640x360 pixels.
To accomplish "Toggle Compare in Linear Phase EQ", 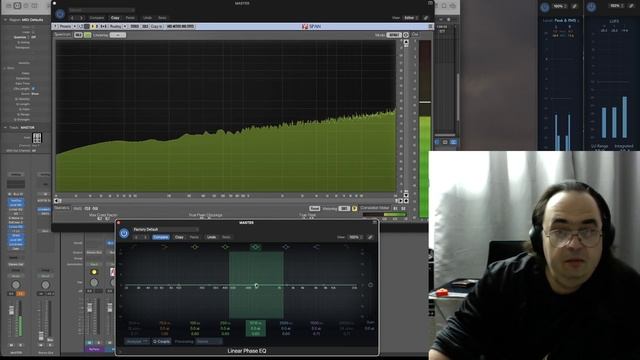I will 160,237.
